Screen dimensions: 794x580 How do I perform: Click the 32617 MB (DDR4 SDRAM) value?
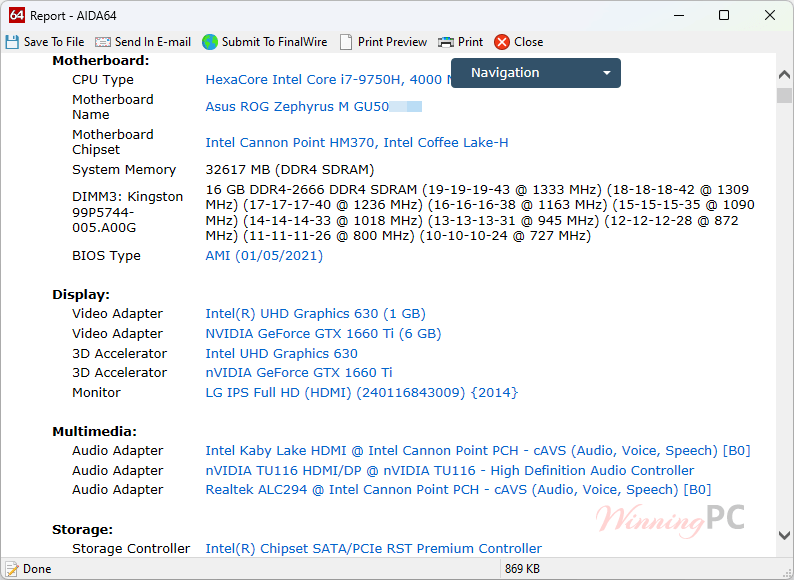coord(290,170)
